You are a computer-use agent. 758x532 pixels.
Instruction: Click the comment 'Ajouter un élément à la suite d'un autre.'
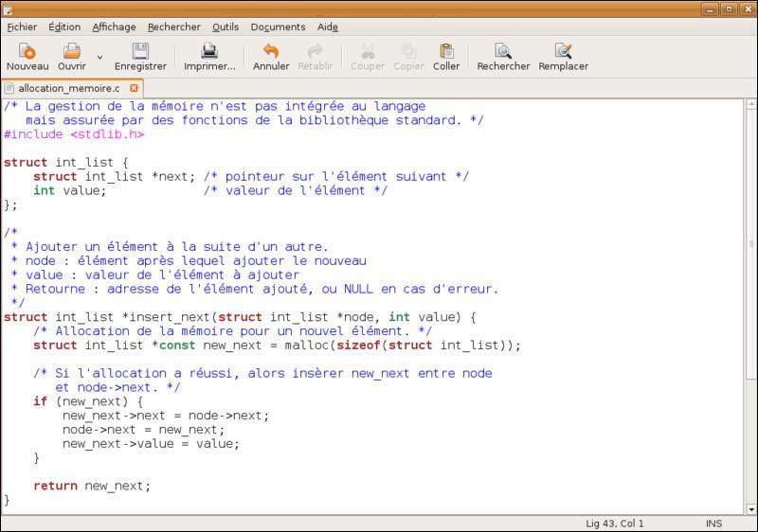(176, 247)
